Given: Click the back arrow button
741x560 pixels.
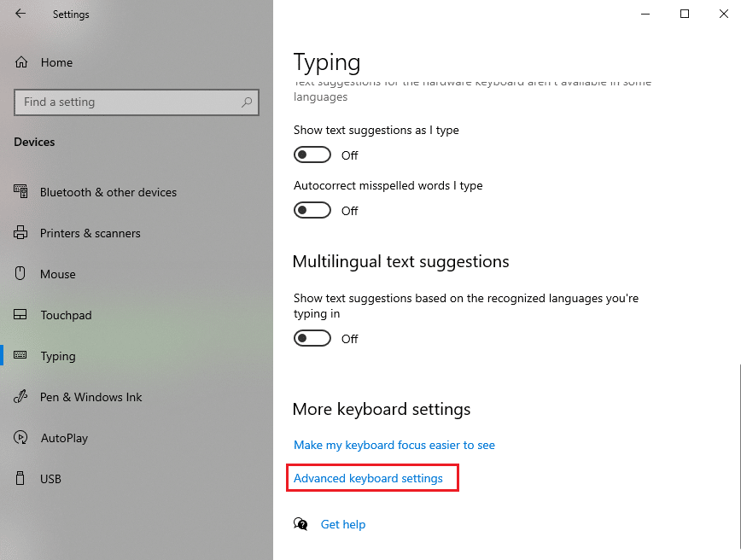Looking at the screenshot, I should [20, 14].
